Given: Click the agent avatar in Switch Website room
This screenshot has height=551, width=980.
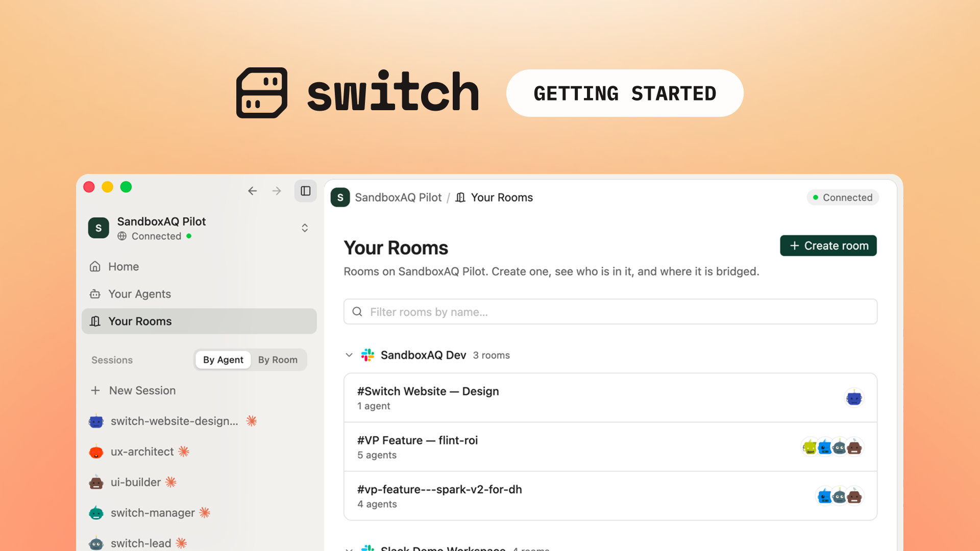Looking at the screenshot, I should pos(854,398).
